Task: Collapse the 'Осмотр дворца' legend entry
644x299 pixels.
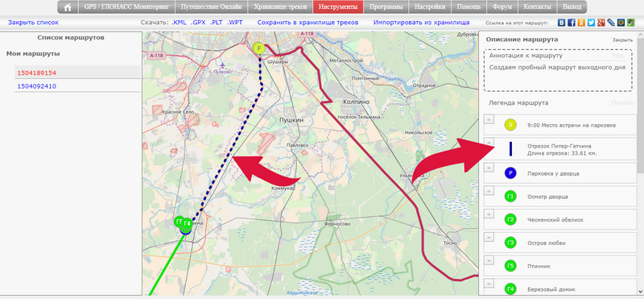Action: (489, 191)
